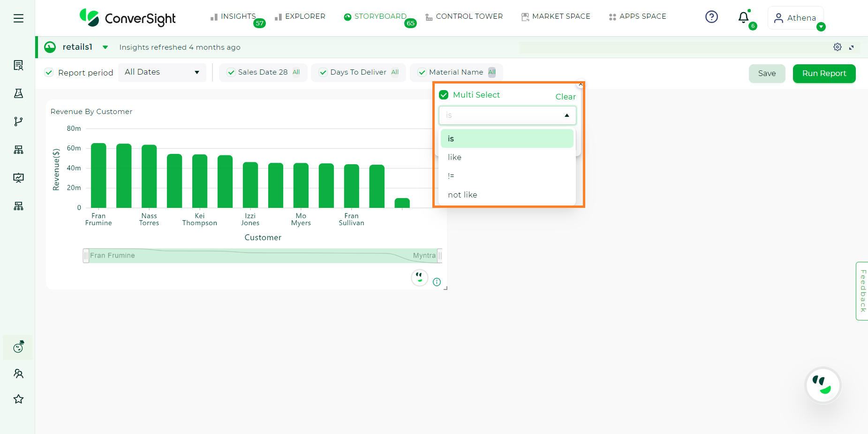Select the 'like' operator option
The image size is (868, 434).
[x=507, y=157]
